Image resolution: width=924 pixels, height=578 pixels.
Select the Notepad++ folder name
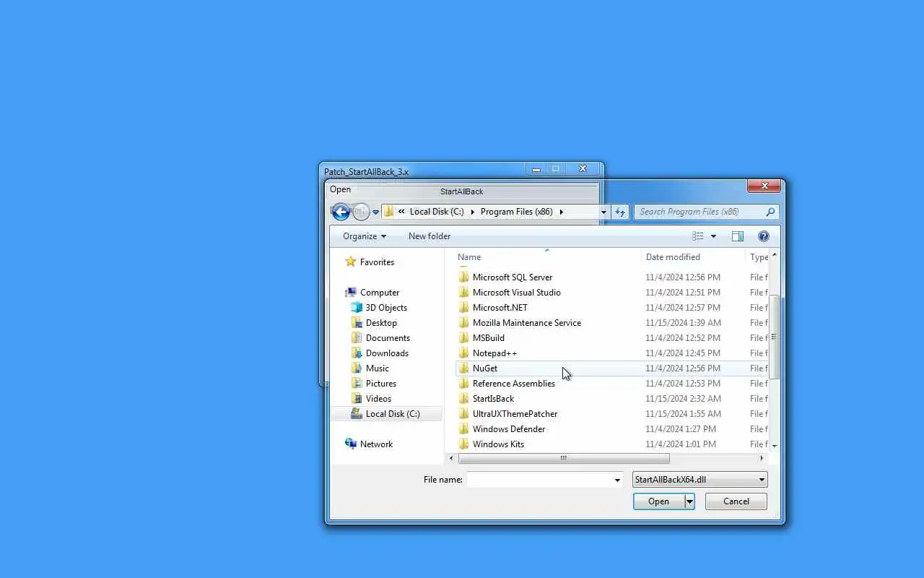pos(494,353)
